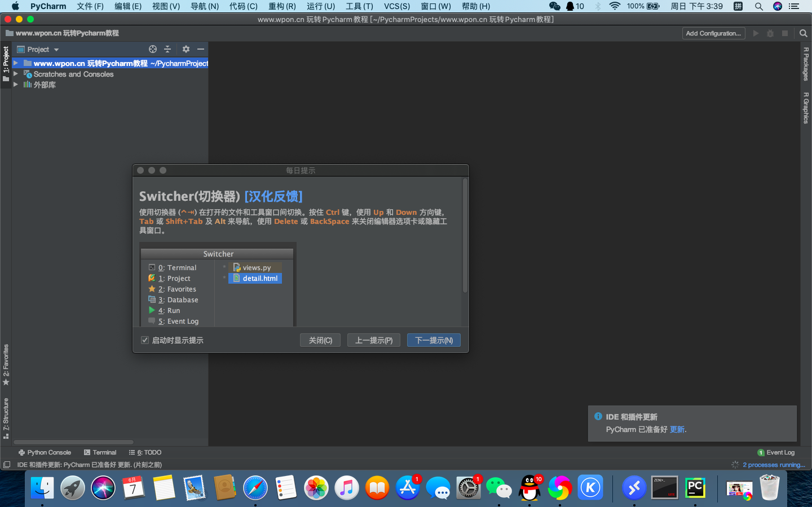
Task: Open the 重构 (R) menu
Action: pyautogui.click(x=282, y=6)
